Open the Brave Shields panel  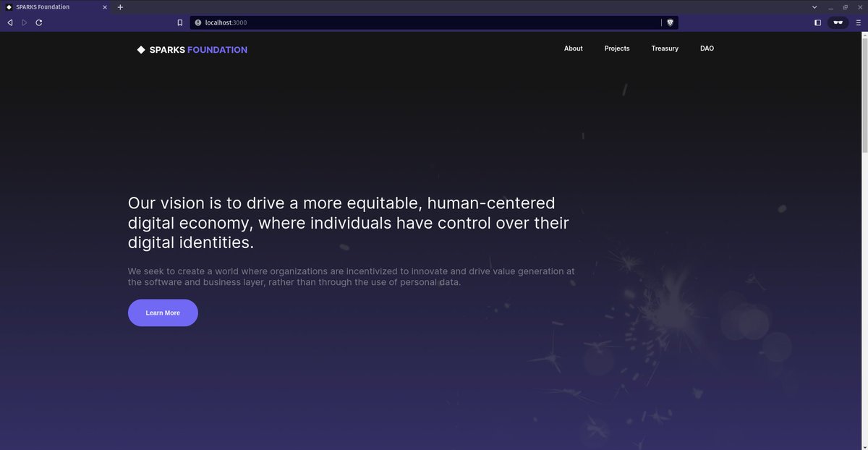(x=669, y=22)
